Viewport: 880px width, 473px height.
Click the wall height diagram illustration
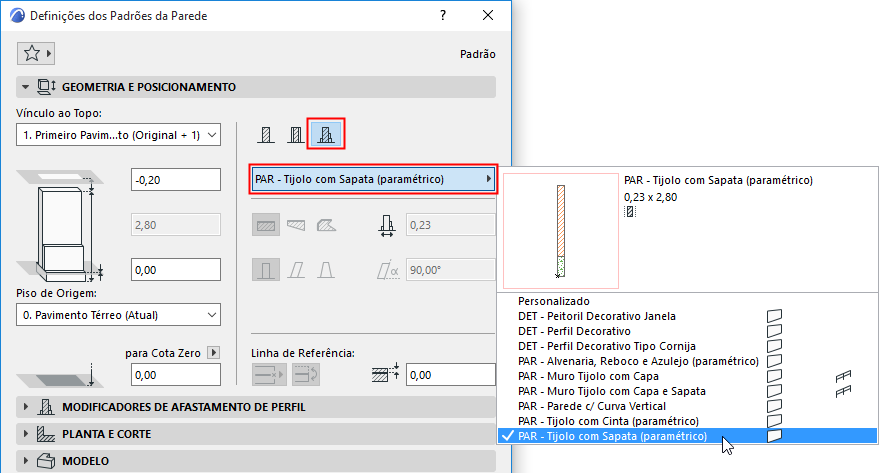pyautogui.click(x=60, y=226)
